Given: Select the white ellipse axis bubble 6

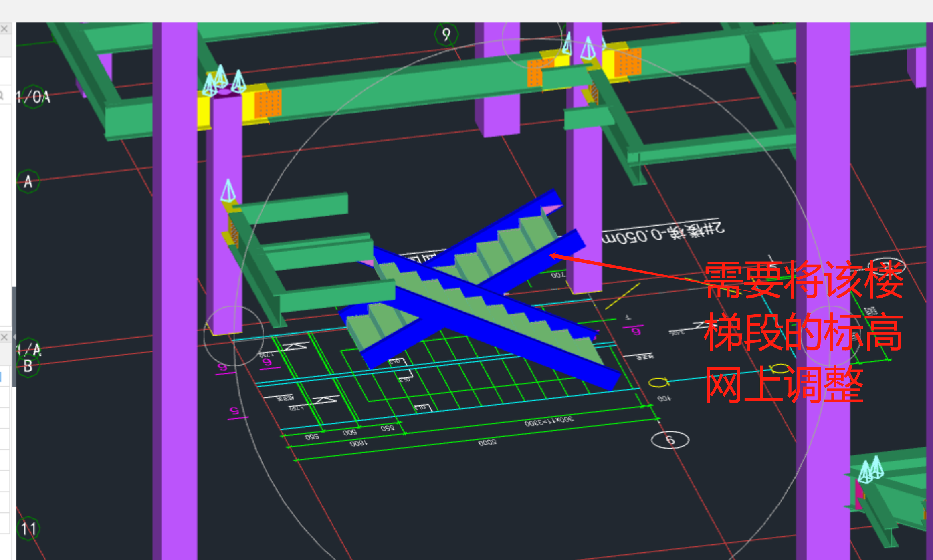Looking at the screenshot, I should click(x=670, y=440).
